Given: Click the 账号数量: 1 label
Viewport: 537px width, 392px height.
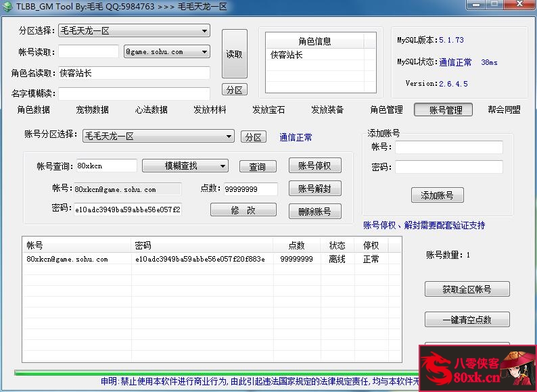Looking at the screenshot, I should (448, 255).
